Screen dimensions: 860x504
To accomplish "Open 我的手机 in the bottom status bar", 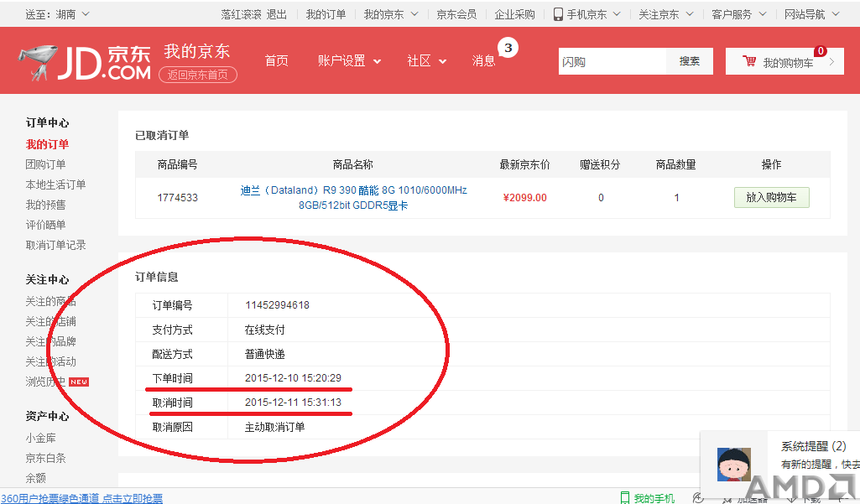I will (648, 498).
